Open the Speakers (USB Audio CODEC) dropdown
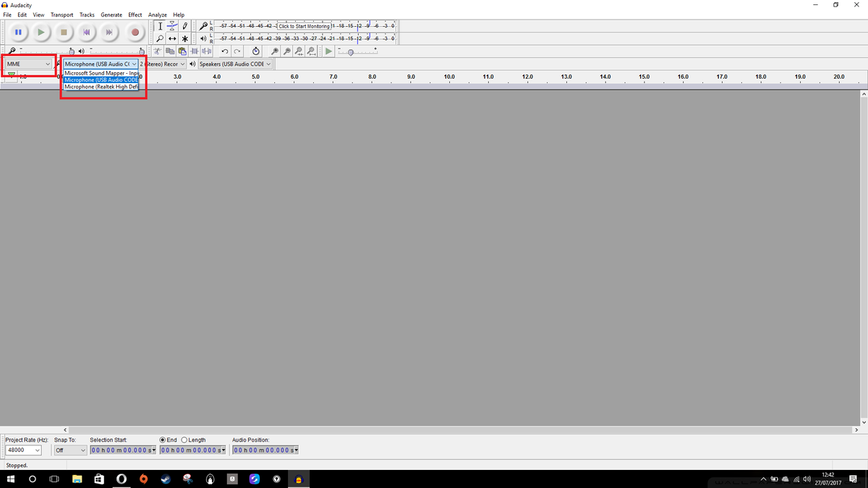868x488 pixels. pos(235,64)
